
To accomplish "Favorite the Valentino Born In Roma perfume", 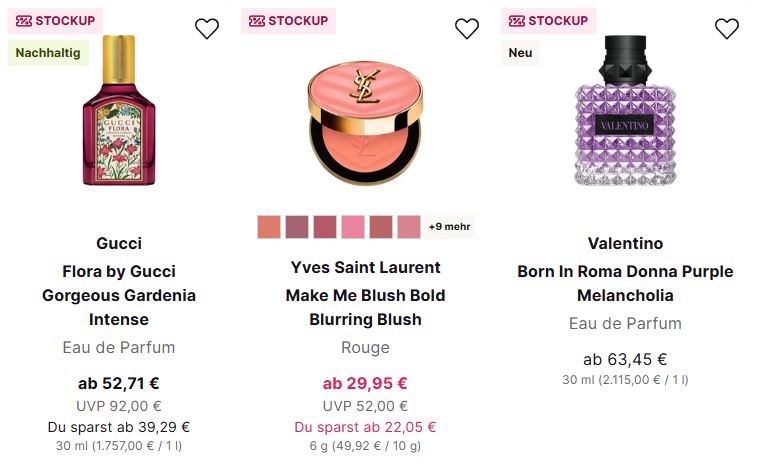I will coord(727,29).
